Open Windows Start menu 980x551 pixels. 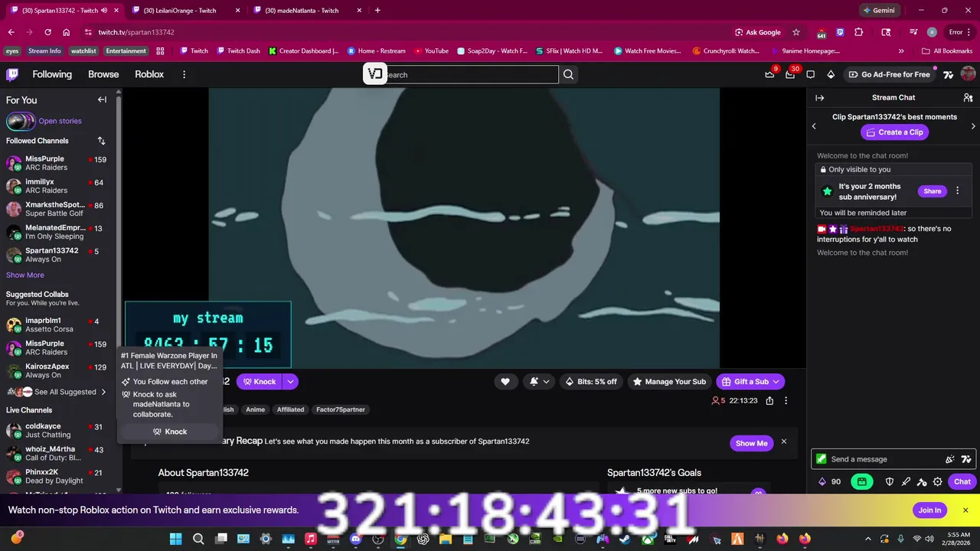[x=175, y=539]
